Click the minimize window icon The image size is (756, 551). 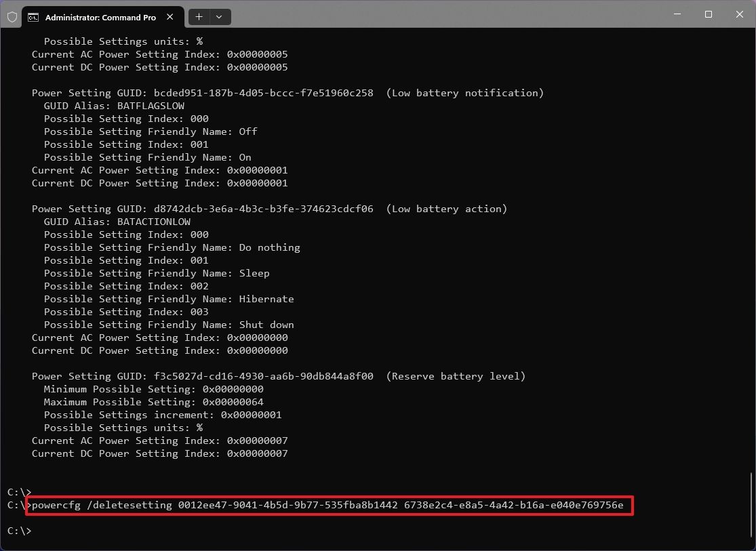tap(677, 14)
